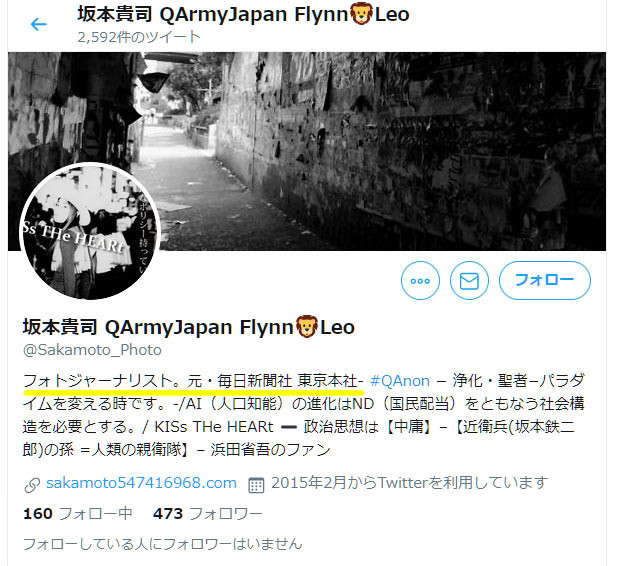This screenshot has width=627, height=566.
Task: Click the profile display name below the avatar
Action: click(189, 327)
